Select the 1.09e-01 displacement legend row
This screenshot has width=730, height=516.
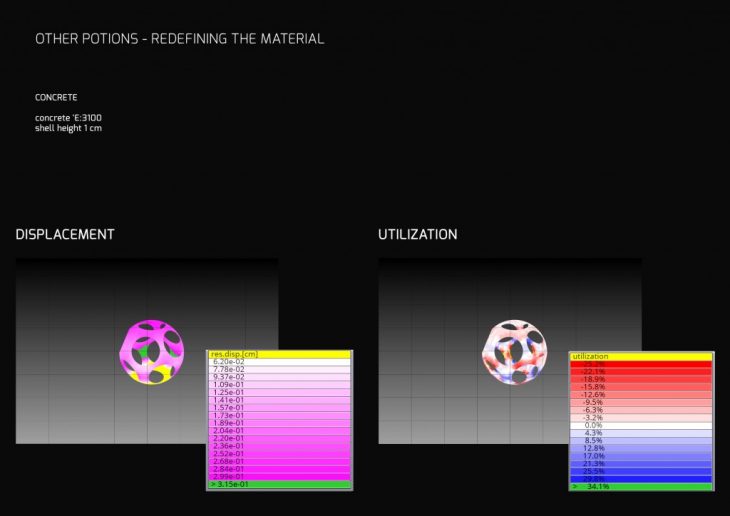(279, 385)
